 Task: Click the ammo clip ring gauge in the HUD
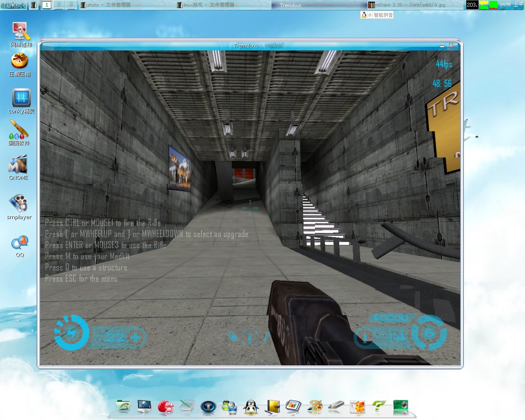429,333
